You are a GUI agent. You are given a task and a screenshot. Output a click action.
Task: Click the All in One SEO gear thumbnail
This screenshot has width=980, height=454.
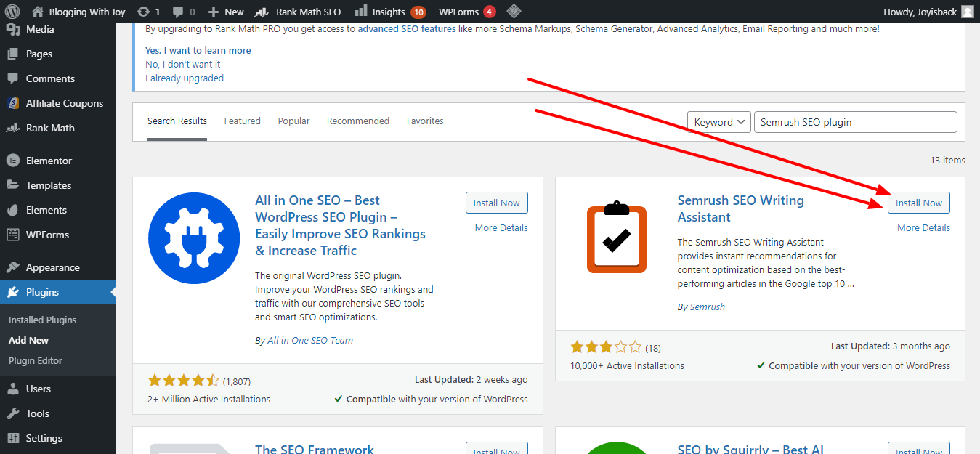(194, 237)
